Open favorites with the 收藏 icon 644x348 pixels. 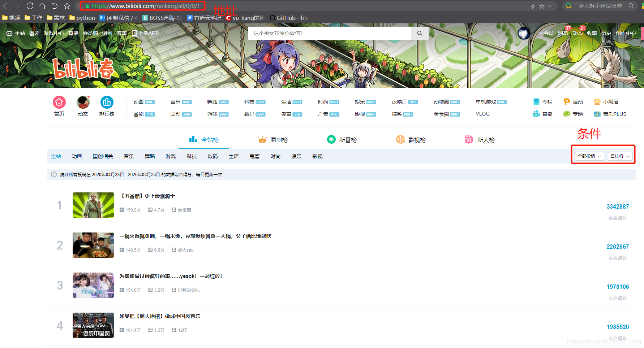click(x=592, y=33)
